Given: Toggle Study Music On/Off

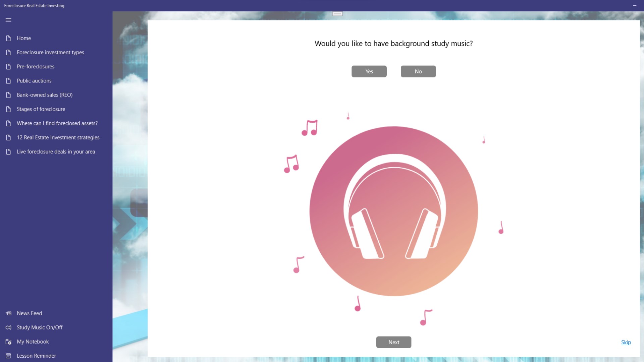Looking at the screenshot, I should [40, 327].
